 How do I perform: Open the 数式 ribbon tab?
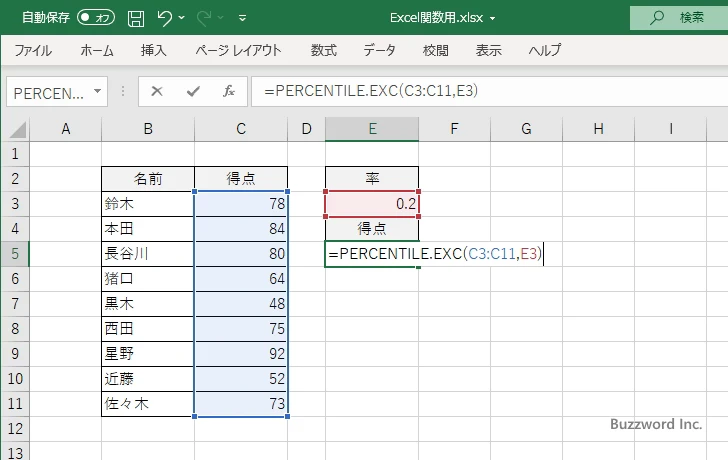[x=324, y=50]
